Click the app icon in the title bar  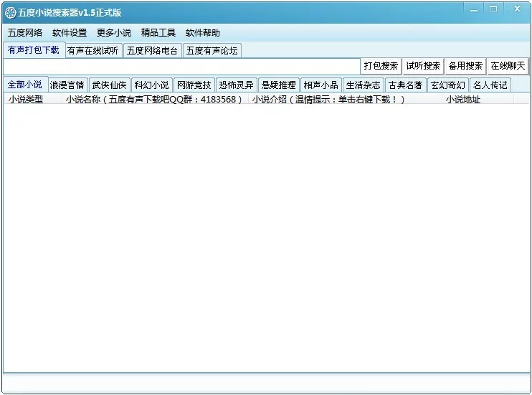click(x=10, y=12)
